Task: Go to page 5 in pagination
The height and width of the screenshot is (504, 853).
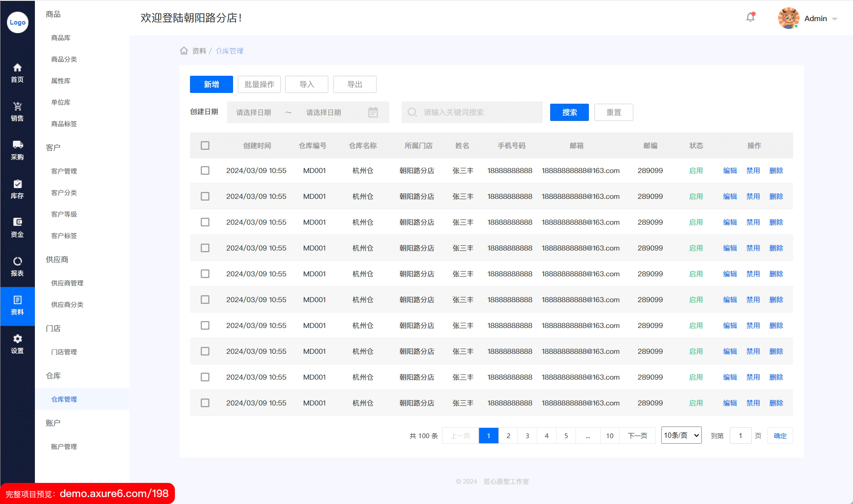Action: pos(566,436)
